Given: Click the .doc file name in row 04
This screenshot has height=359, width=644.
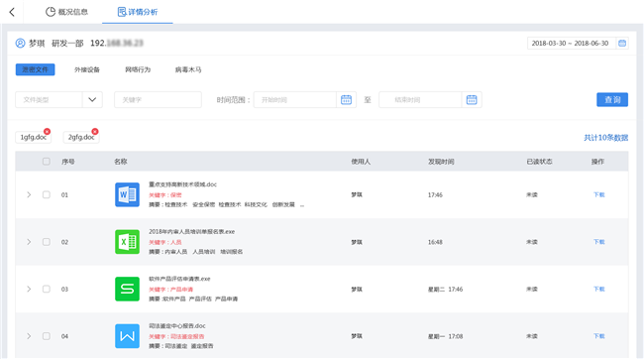Looking at the screenshot, I should (177, 325).
